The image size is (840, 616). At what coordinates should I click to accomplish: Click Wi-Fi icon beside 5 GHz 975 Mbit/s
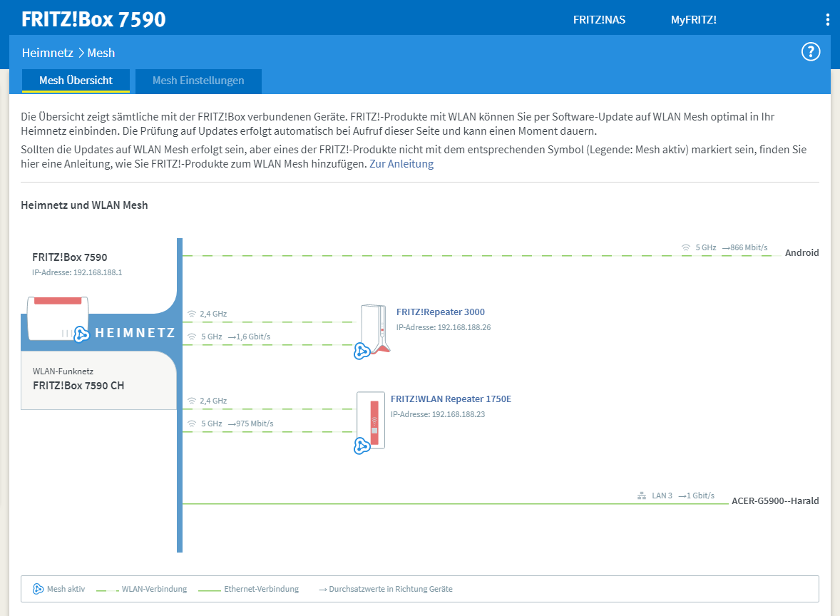coord(192,423)
